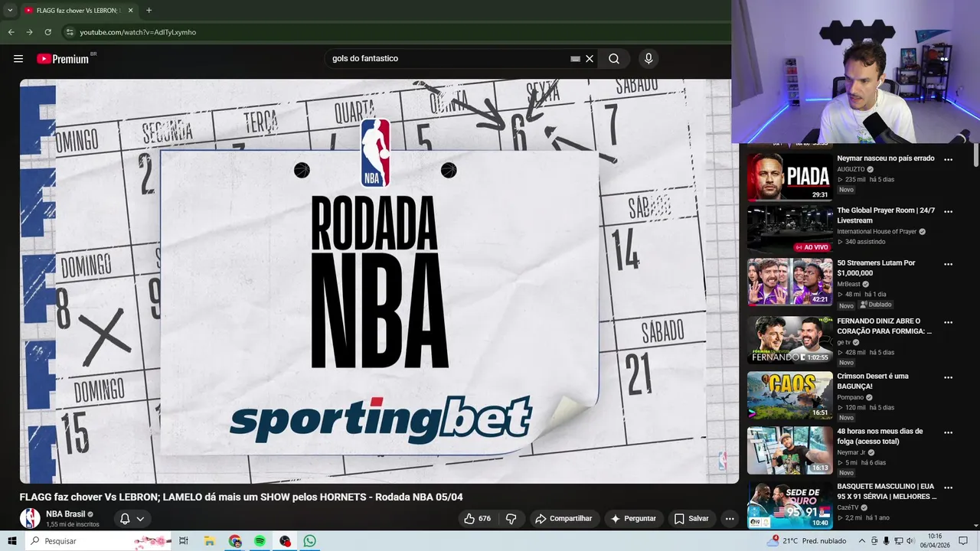Open WhatsApp from taskbar
The image size is (980, 551).
pos(309,541)
